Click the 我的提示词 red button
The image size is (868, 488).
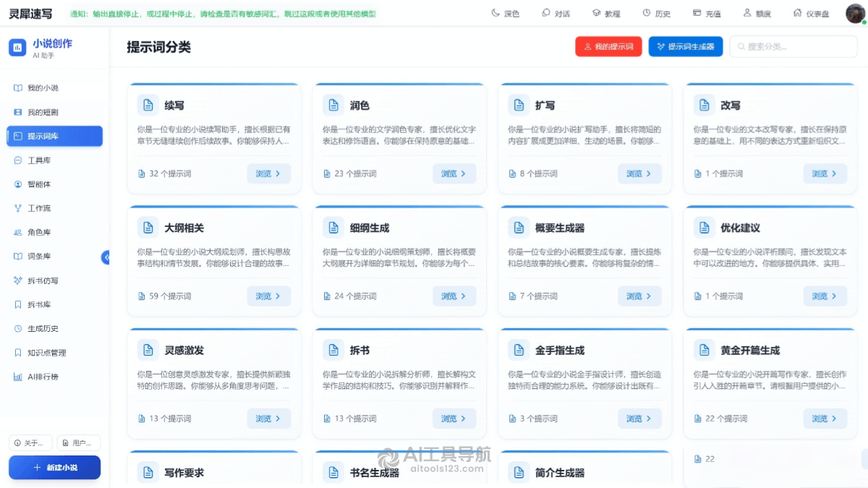(x=608, y=46)
